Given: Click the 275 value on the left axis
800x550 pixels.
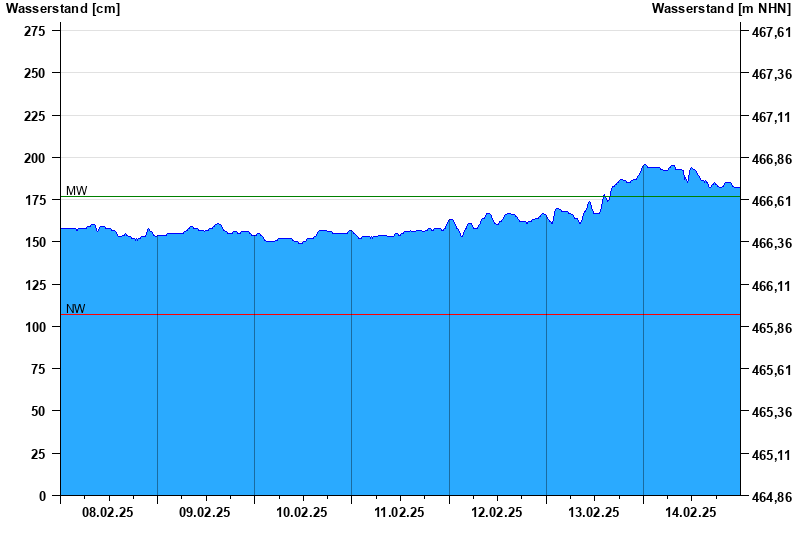Looking at the screenshot, I should [34, 32].
